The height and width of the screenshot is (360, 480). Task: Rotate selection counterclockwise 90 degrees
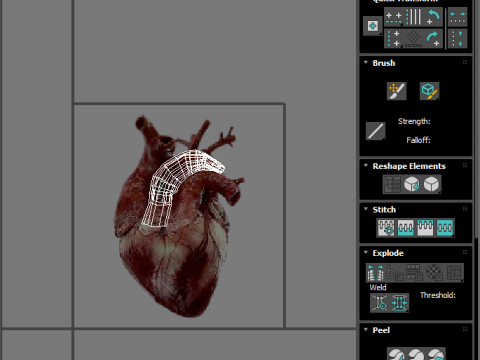(x=433, y=17)
